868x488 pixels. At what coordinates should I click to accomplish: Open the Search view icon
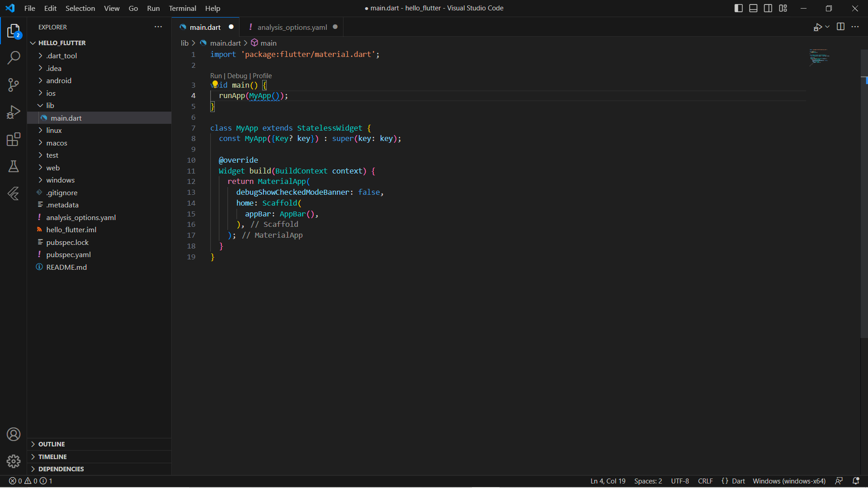[x=14, y=58]
